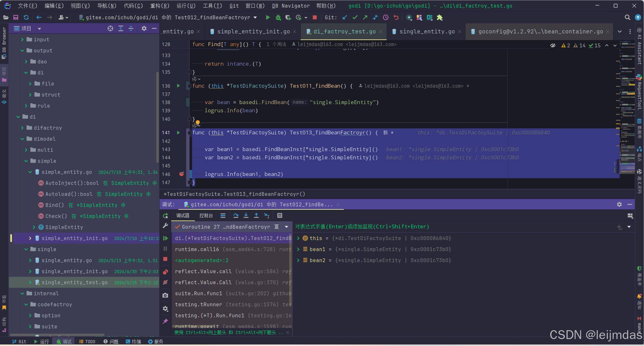Screen dimensions: 644x346
Task: Click Git push arrow icon
Action: click(x=365, y=18)
